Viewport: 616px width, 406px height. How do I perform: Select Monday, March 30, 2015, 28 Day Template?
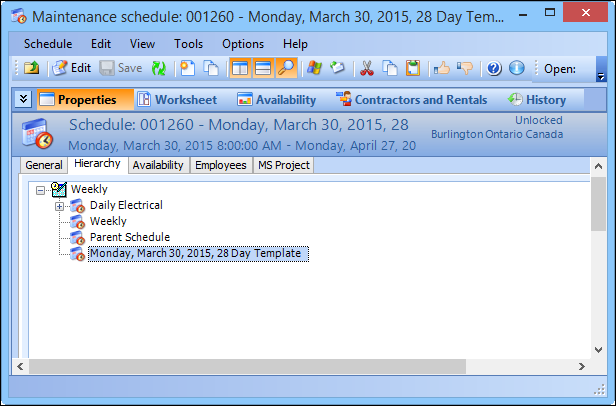point(198,254)
